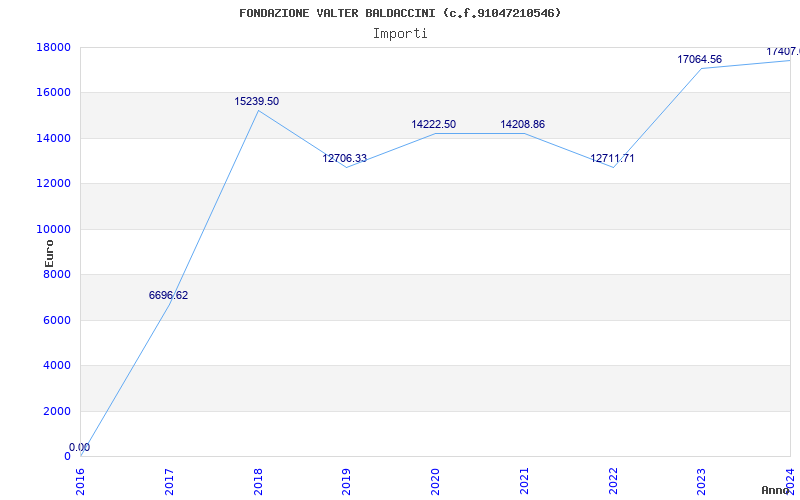
Task: Select the Importi subtitle
Action: click(x=400, y=34)
